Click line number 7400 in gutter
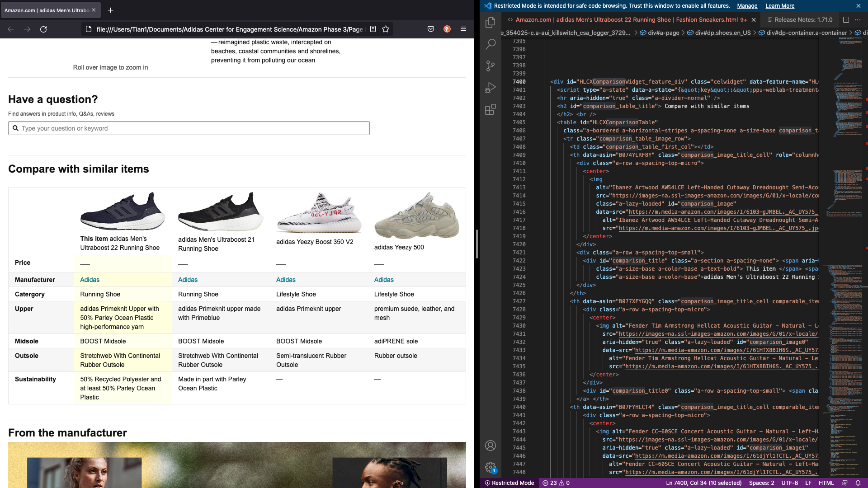Screen dimensions: 868x488 pyautogui.click(x=519, y=82)
